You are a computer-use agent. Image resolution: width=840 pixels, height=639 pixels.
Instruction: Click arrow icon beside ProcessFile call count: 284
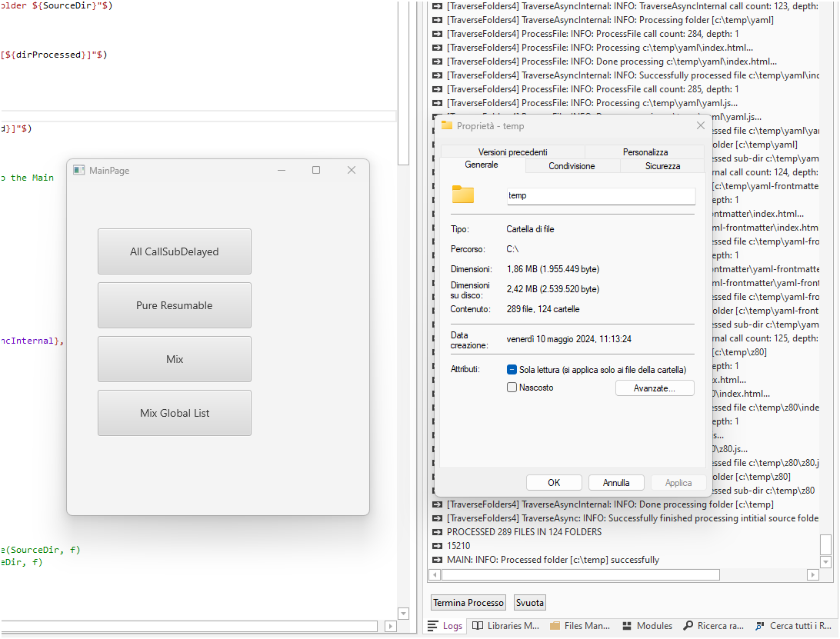click(437, 34)
